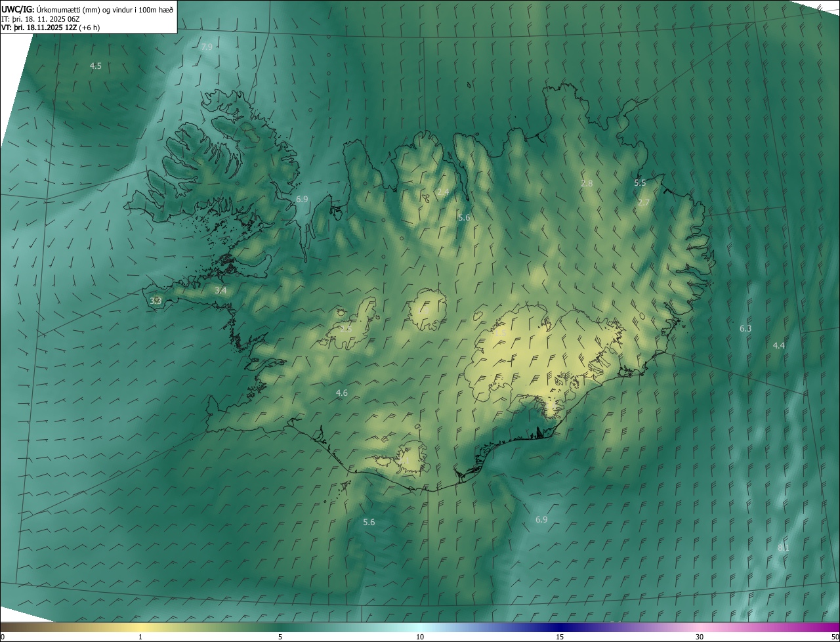This screenshot has width=840, height=642.
Task: Select the 15 tick label on the color scale
Action: (x=560, y=637)
